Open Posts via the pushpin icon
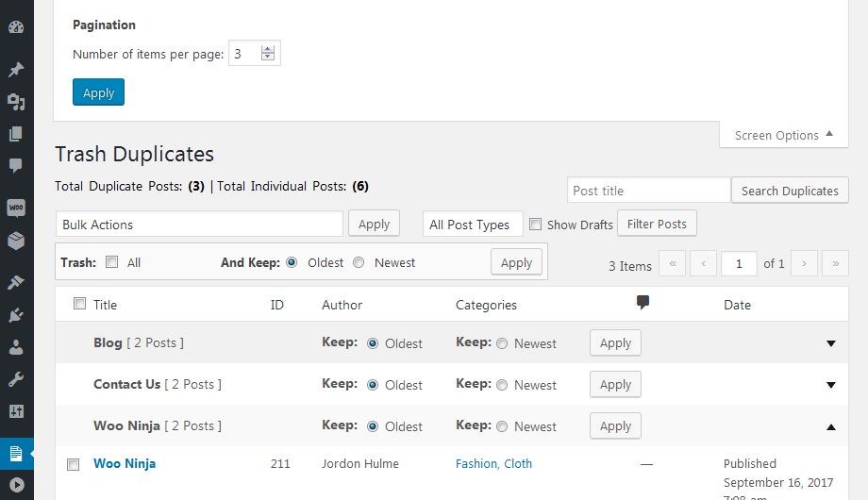868x500 pixels. coord(16,70)
